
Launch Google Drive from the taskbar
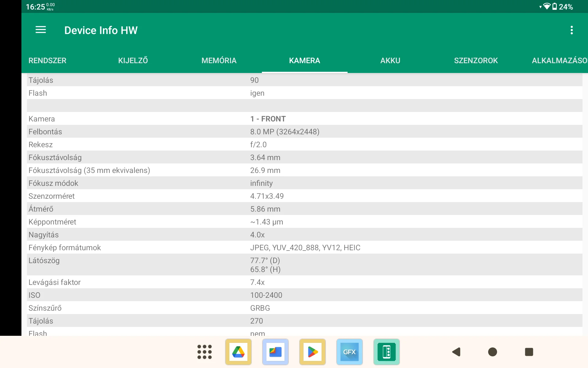pos(238,352)
